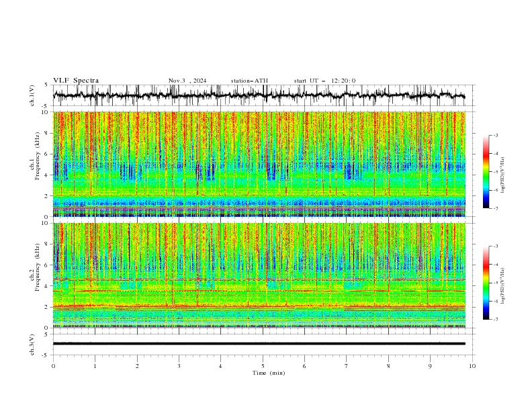The image size is (532, 411).
Task: Click the "5" tick on ch.1(V) axis
Action: (x=47, y=85)
